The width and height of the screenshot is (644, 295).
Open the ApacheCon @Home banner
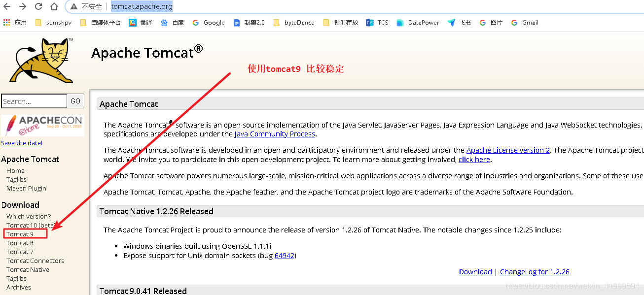pos(42,126)
